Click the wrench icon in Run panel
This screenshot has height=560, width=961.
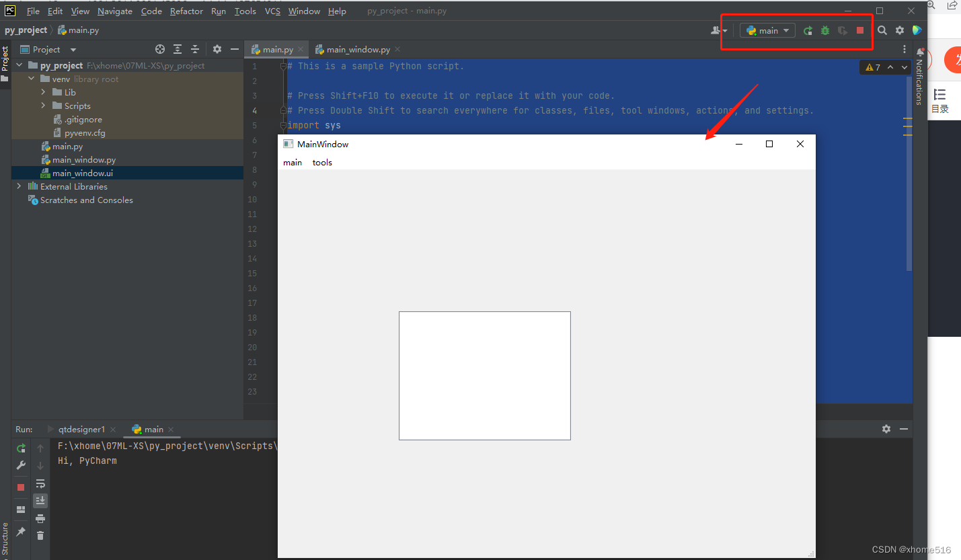click(x=21, y=465)
